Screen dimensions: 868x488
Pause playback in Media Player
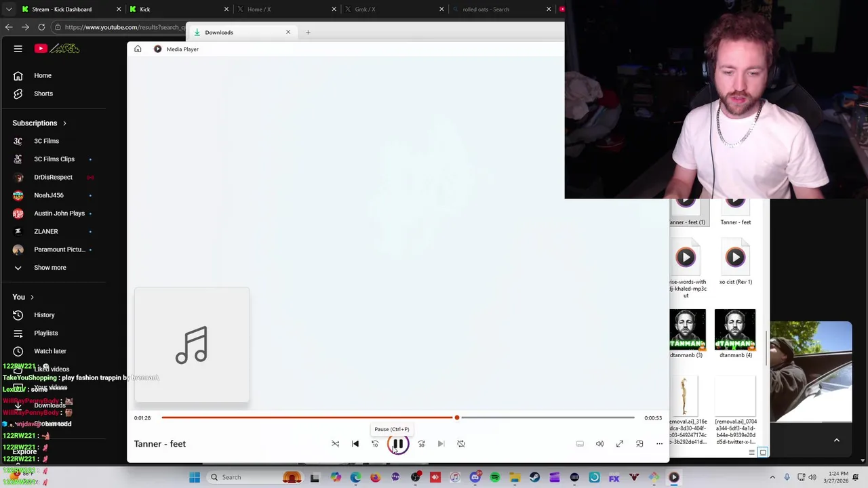coord(398,444)
